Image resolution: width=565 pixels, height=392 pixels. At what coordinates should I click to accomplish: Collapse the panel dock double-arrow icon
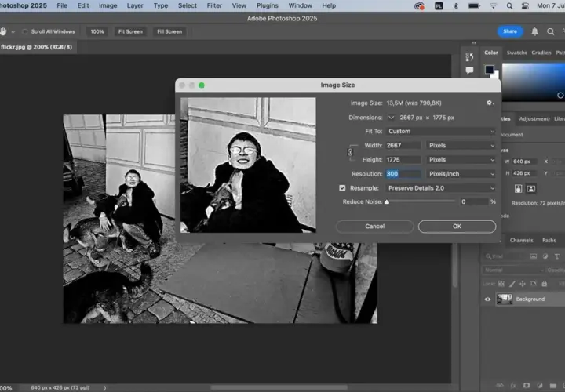[474, 43]
